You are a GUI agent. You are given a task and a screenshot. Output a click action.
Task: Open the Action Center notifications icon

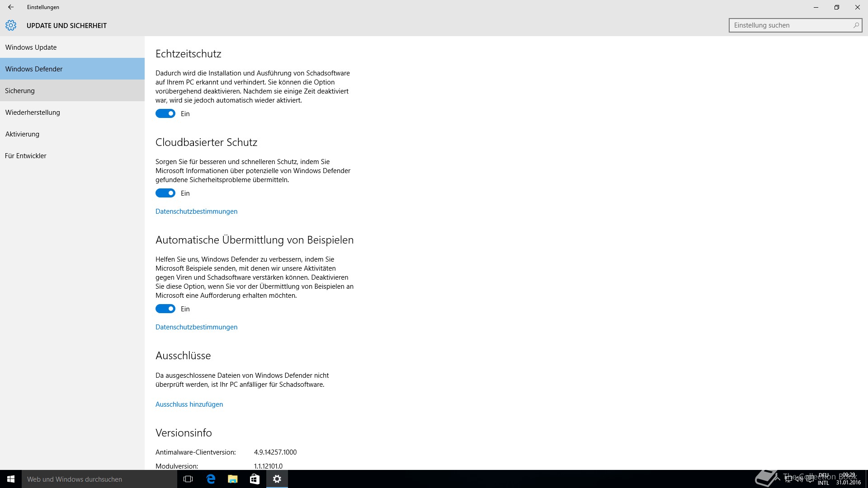point(810,479)
